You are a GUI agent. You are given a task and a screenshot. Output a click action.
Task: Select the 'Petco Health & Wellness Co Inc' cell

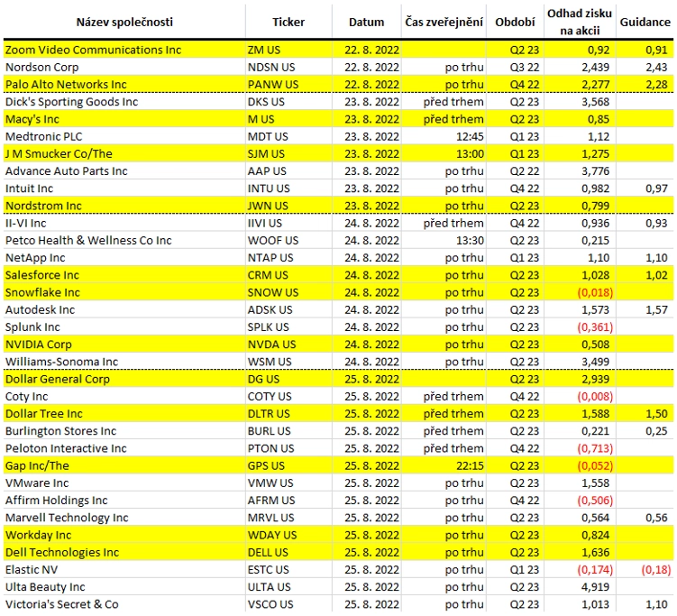click(x=124, y=240)
